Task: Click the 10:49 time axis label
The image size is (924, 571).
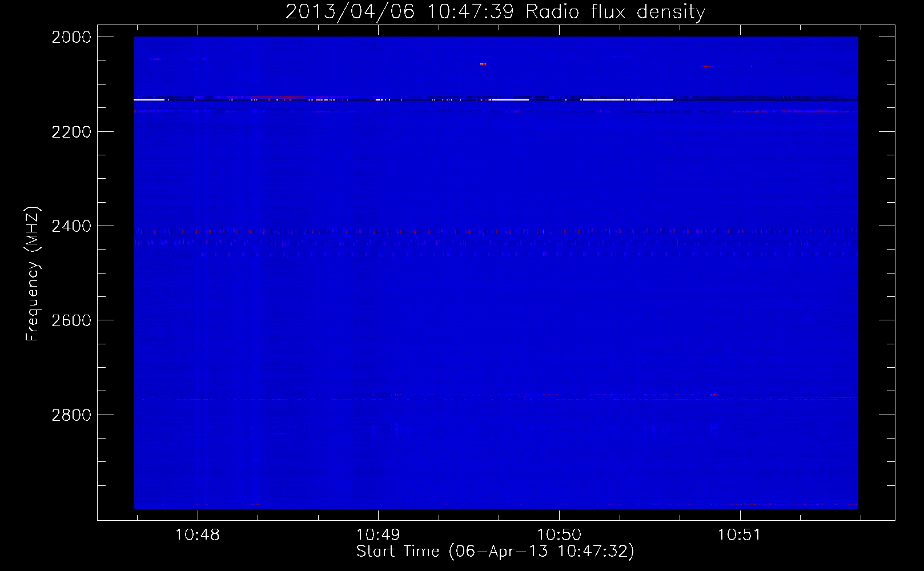Action: coord(378,535)
